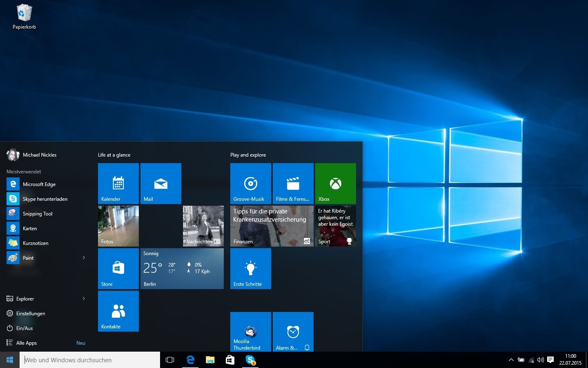
Task: Click the Task View taskbar icon
Action: pos(170,360)
